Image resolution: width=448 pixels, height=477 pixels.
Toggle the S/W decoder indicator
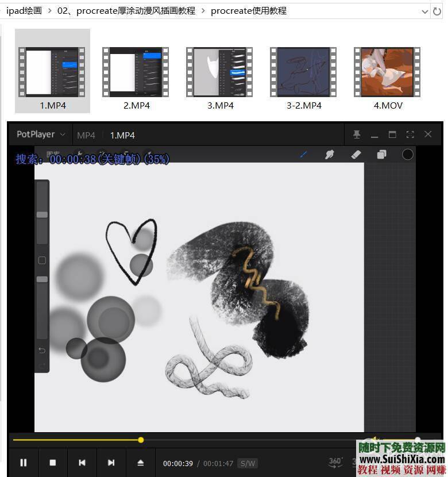tap(248, 463)
